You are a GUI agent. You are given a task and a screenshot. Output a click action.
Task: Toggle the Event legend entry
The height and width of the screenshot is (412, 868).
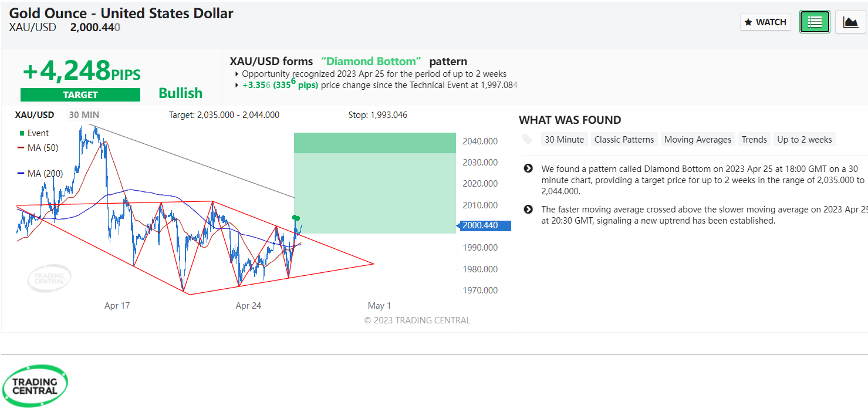(x=35, y=133)
